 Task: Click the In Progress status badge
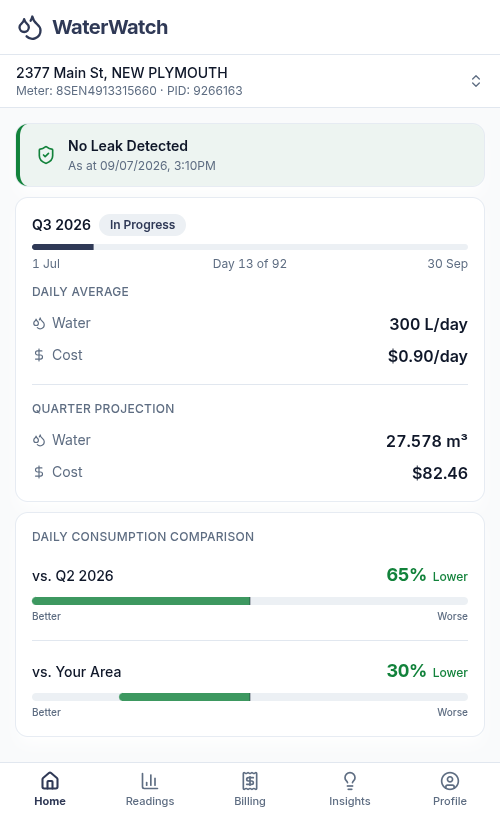(142, 225)
